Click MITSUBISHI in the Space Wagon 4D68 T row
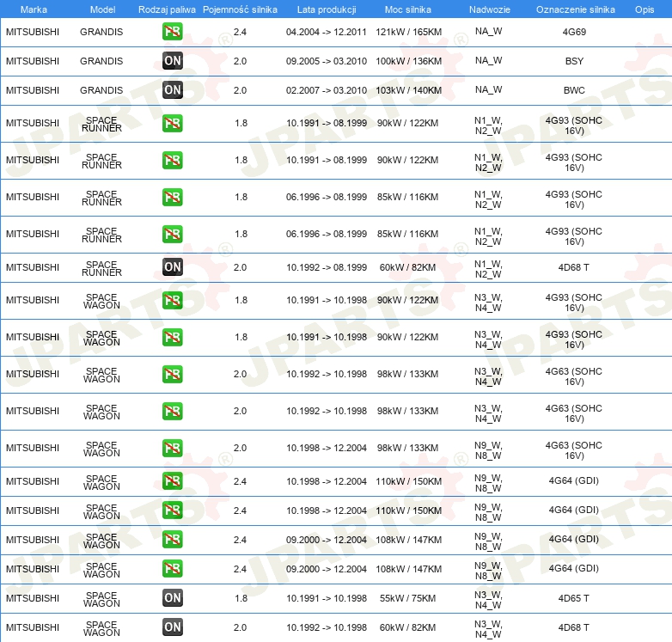This screenshot has width=672, height=642. 33,627
